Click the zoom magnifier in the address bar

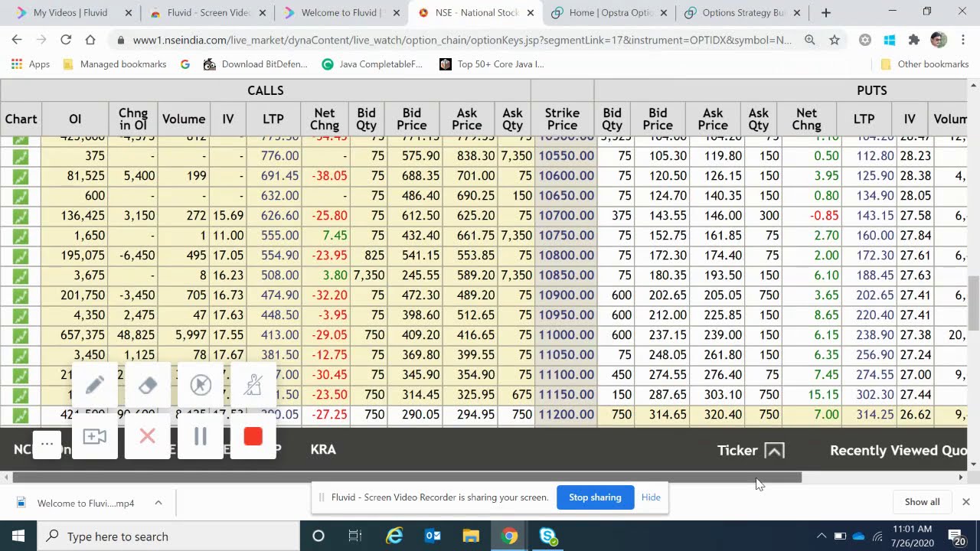click(809, 40)
